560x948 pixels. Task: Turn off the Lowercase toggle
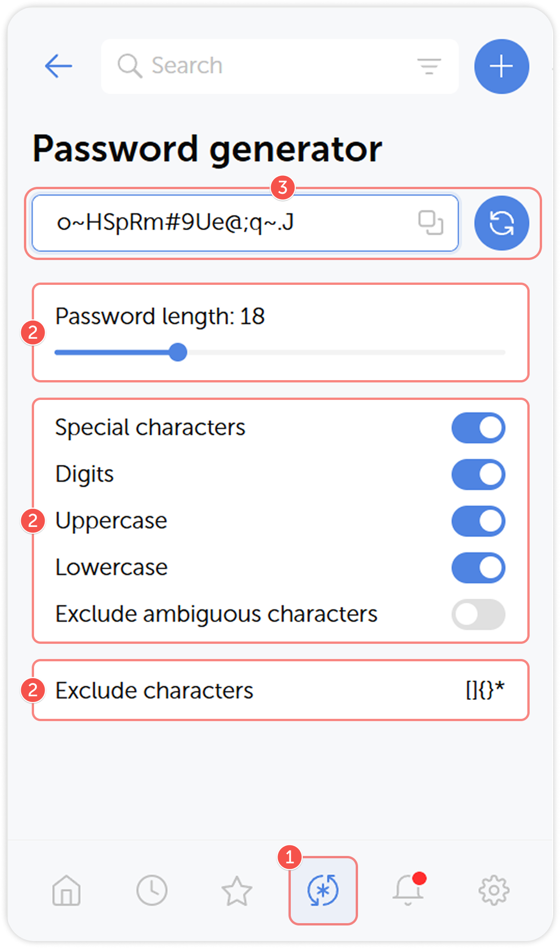(x=478, y=567)
